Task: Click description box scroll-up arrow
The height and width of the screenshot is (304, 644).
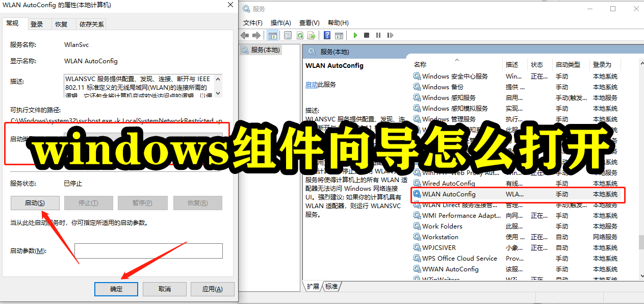Action: point(219,79)
